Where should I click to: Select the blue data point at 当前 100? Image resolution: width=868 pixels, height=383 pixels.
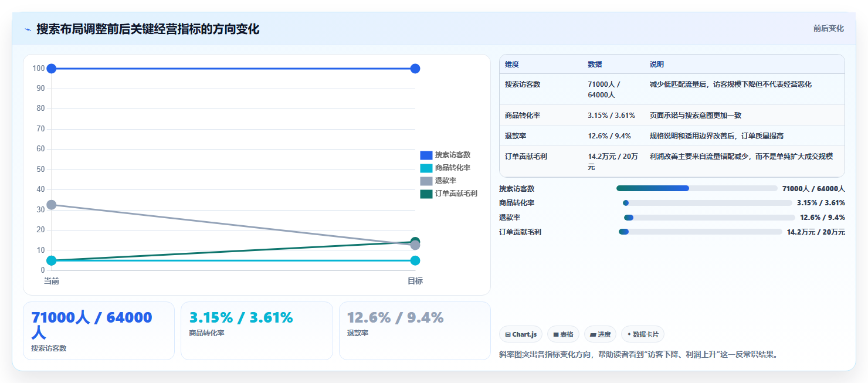tap(52, 69)
